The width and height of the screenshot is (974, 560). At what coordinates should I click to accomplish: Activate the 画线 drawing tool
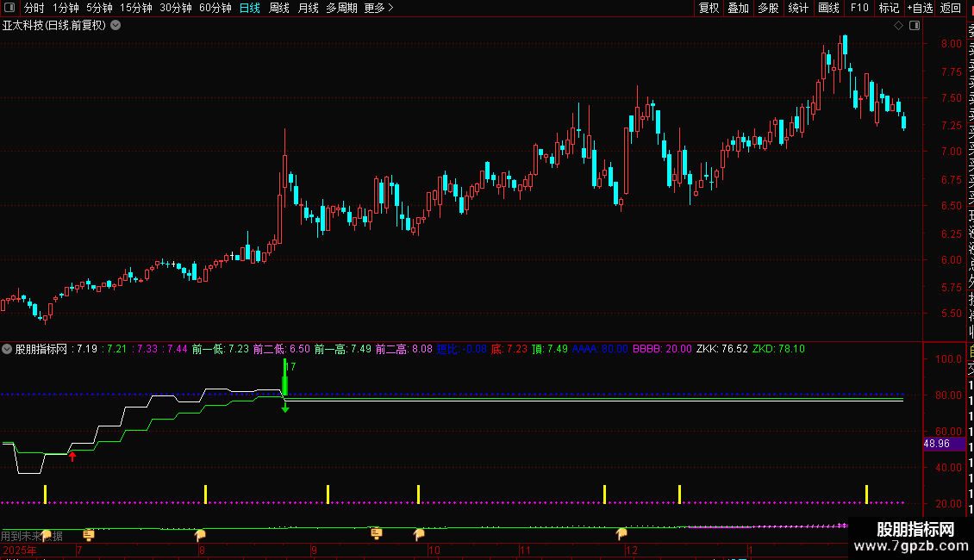pyautogui.click(x=828, y=8)
